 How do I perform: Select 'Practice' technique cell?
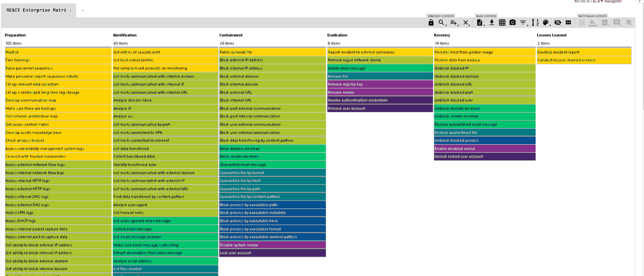coord(57,52)
